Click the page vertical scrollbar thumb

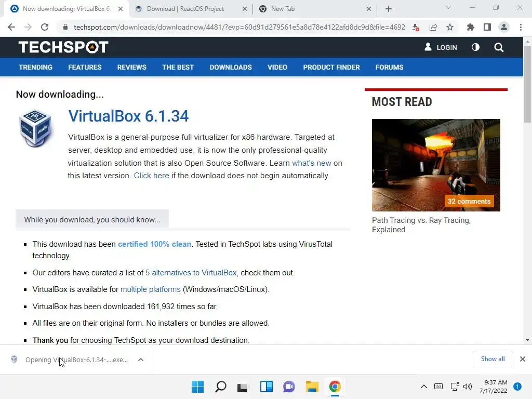click(527, 84)
